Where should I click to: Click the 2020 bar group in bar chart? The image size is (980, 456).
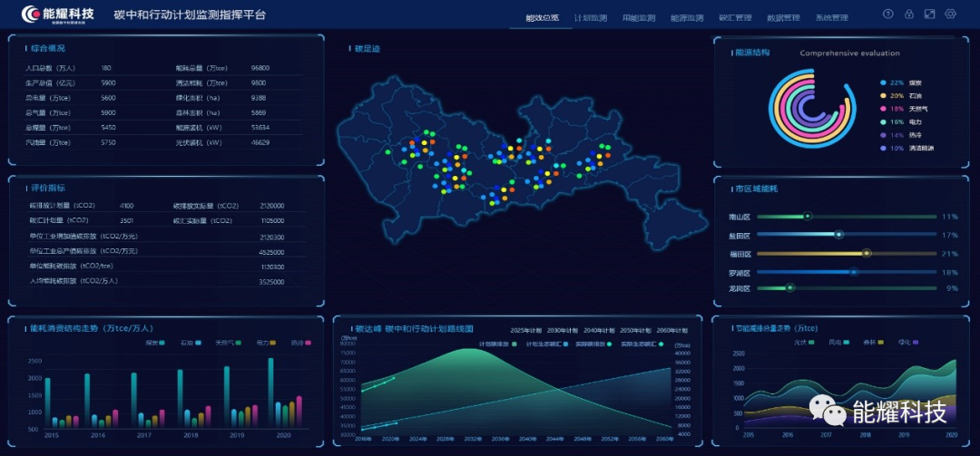283,399
